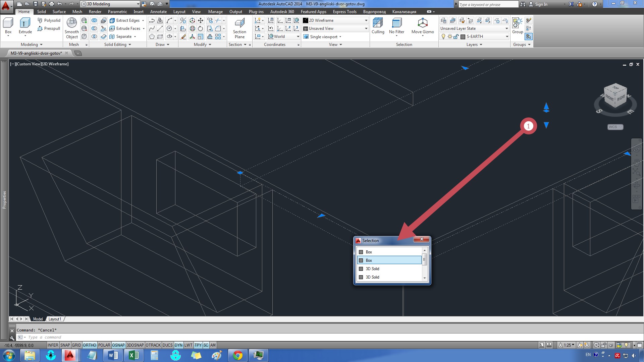Toggle the Culling selection option
Image resolution: width=644 pixels, height=362 pixels.
point(378,26)
